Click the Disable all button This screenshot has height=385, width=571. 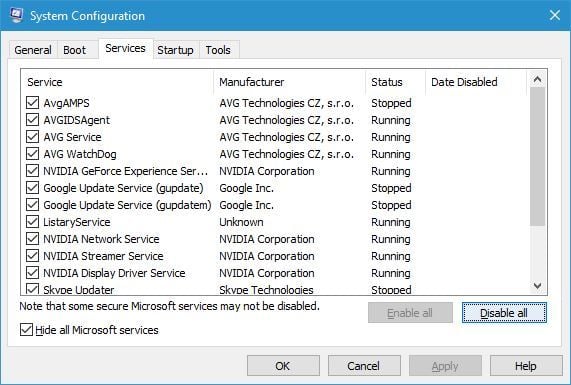tap(504, 313)
